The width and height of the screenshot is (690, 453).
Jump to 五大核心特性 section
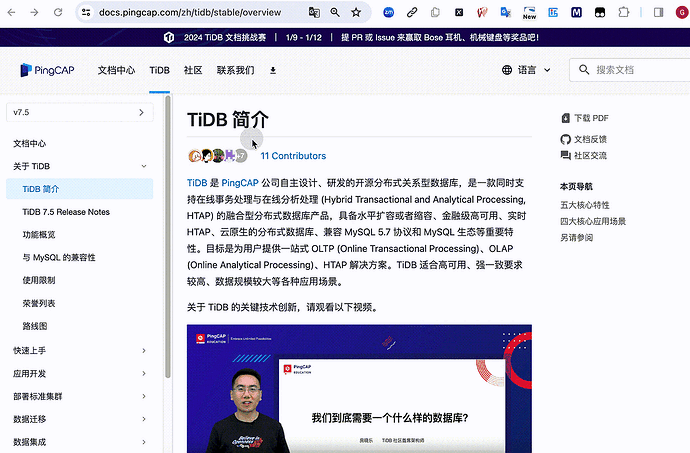585,205
